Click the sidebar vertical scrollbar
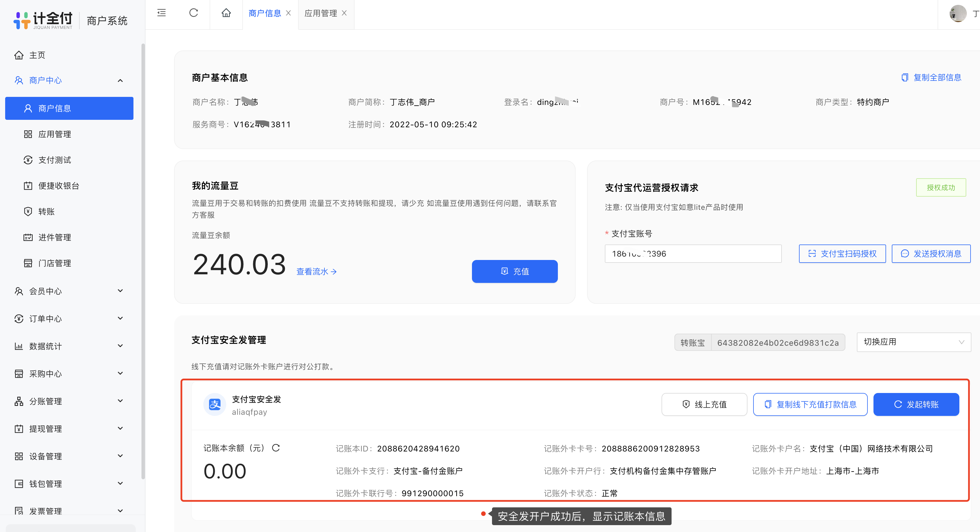The image size is (980, 532). pos(143,261)
